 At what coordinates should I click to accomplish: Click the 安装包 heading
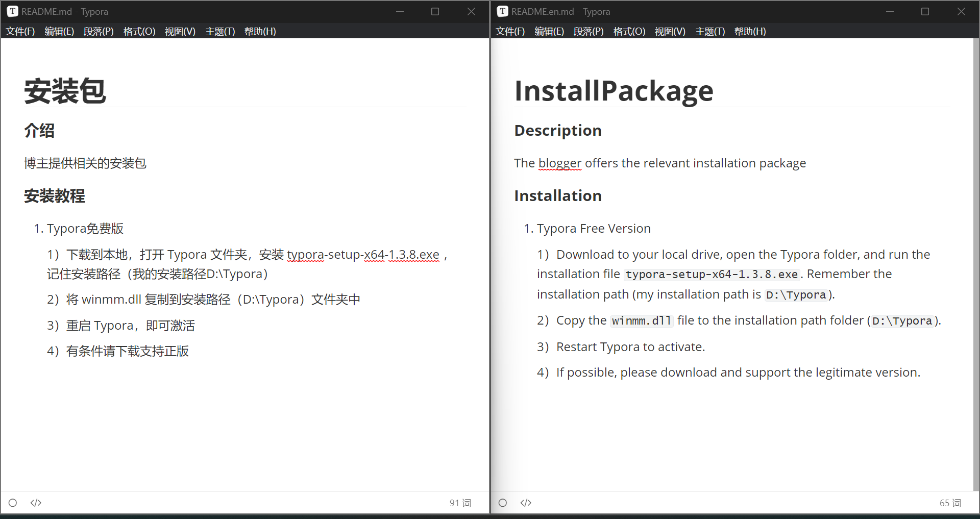click(x=65, y=91)
